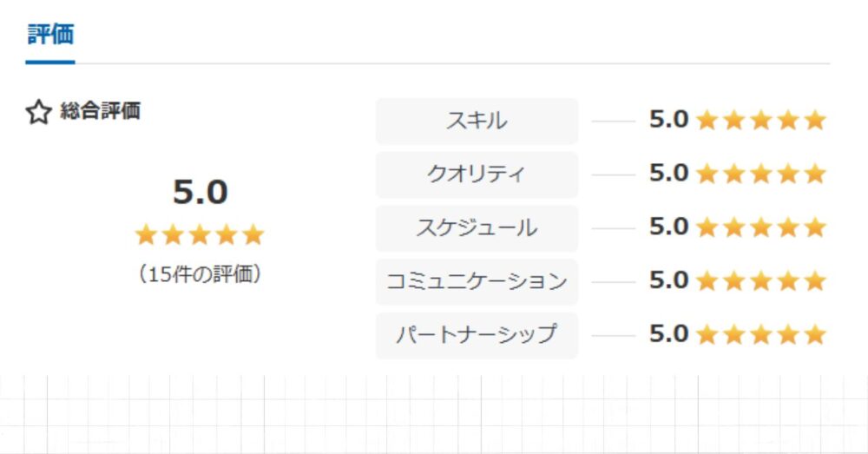Click the 評価 tab heading

coord(50,35)
